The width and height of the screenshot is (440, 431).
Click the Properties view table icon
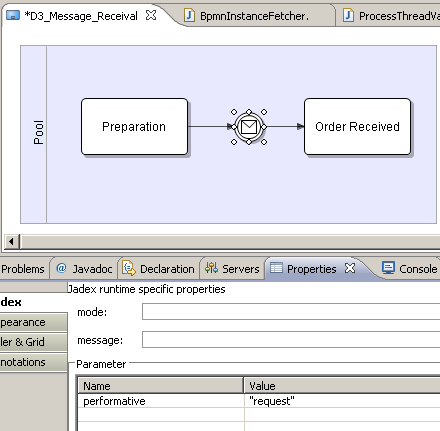276,268
